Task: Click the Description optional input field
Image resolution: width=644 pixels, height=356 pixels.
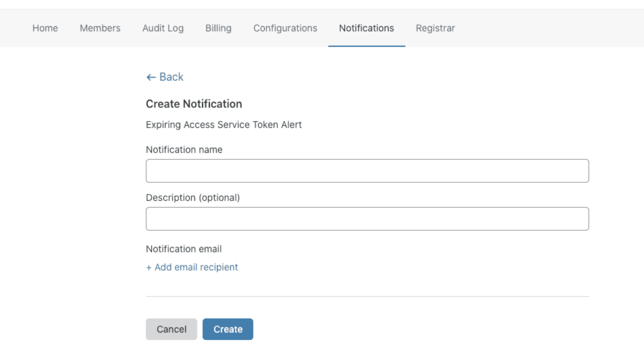Action: (367, 218)
